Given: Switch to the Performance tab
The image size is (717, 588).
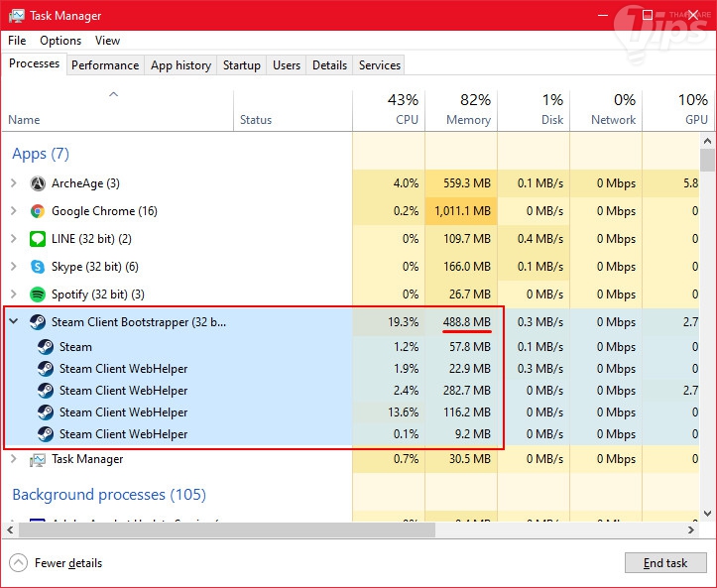Looking at the screenshot, I should pos(105,65).
